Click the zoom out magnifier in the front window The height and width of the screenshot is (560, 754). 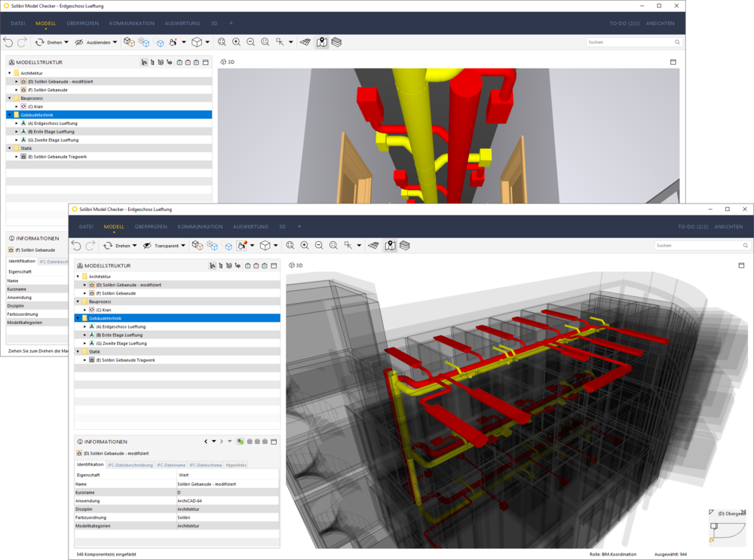click(319, 246)
